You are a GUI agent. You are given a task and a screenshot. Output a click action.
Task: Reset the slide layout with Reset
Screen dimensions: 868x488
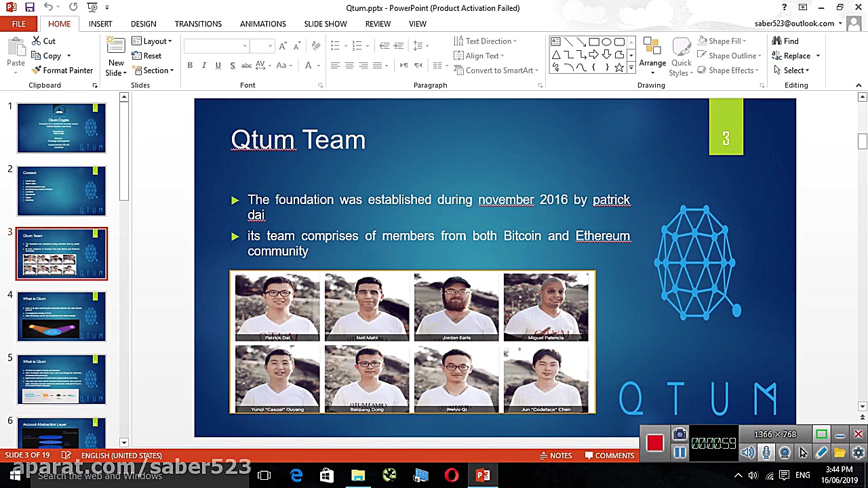coord(147,56)
